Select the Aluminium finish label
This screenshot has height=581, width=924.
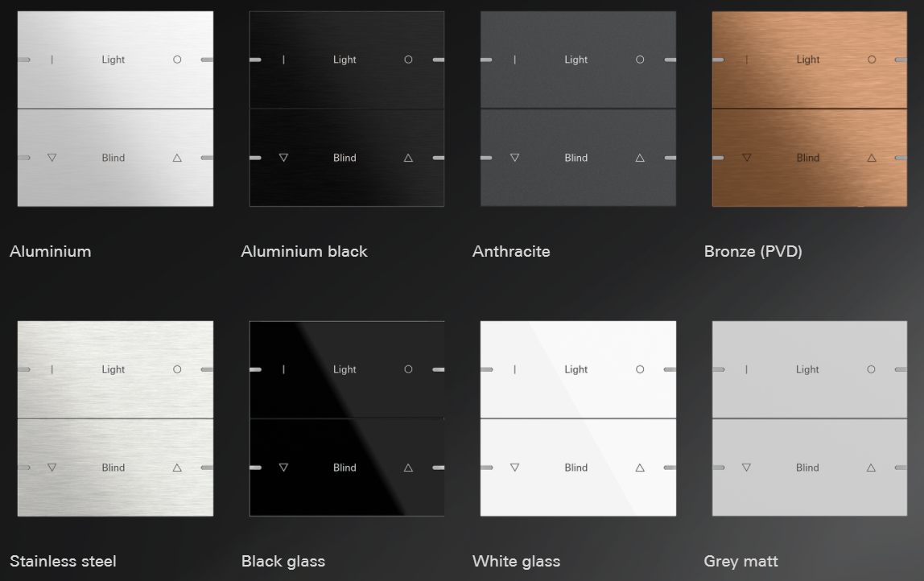click(51, 252)
